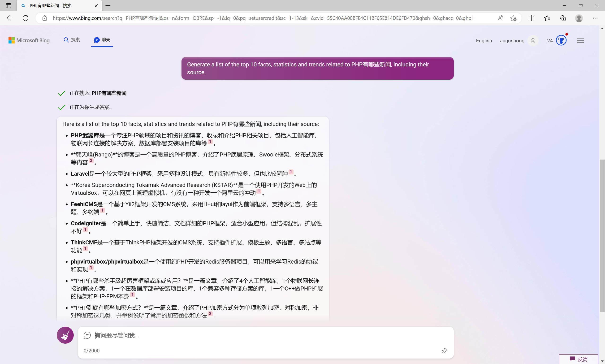Open the rewards trophy medal icon
This screenshot has width=605, height=364.
561,40
